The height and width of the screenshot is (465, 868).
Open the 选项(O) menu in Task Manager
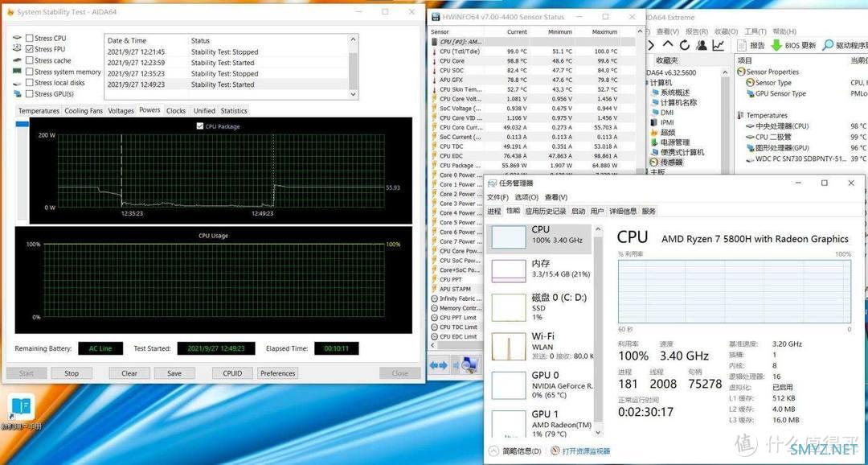click(x=526, y=197)
